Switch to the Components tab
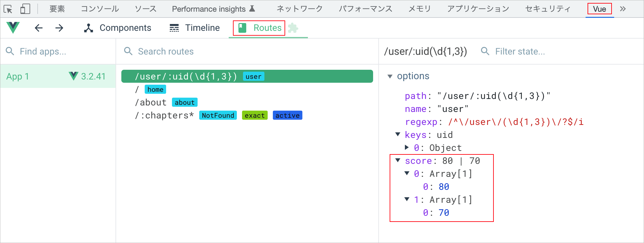Viewport: 644px width, 243px height. (x=118, y=28)
